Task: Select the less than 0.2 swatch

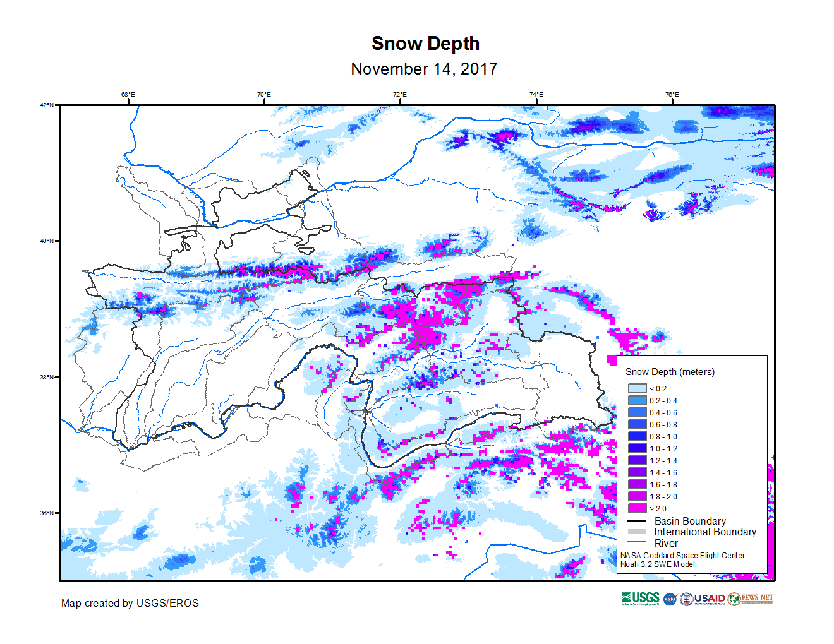Action: (637, 389)
